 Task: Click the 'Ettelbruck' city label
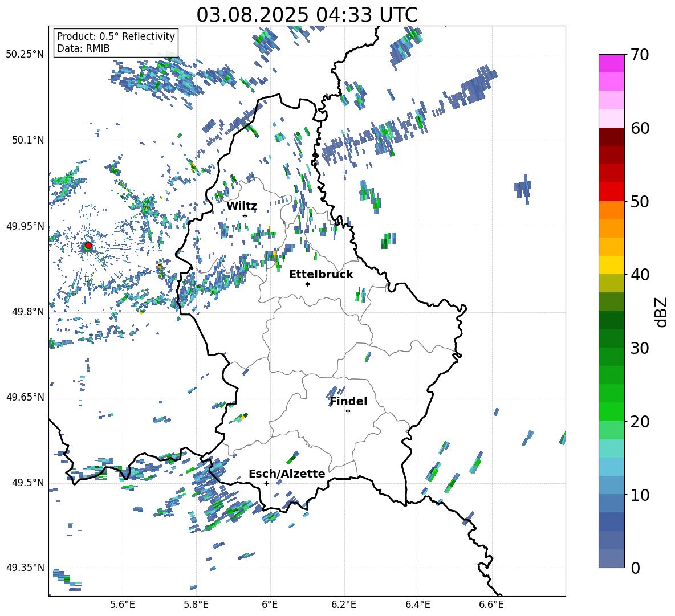[x=321, y=275]
